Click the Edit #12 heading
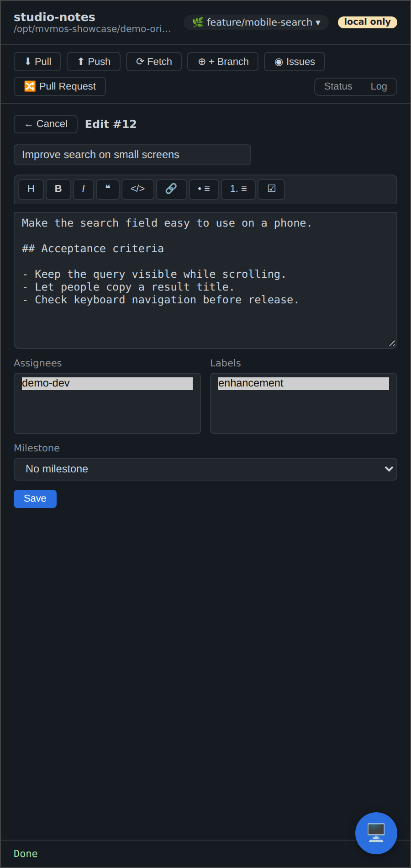Image resolution: width=411 pixels, height=868 pixels. click(x=111, y=124)
